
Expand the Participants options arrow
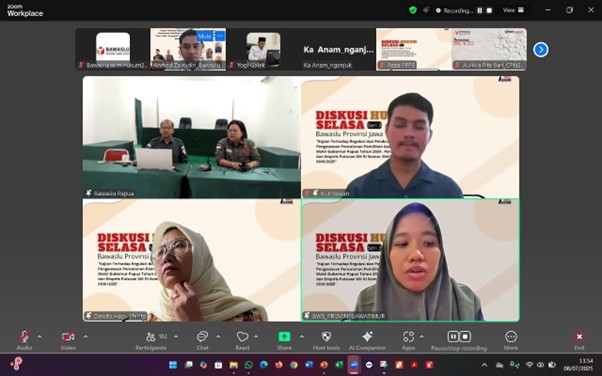176,337
